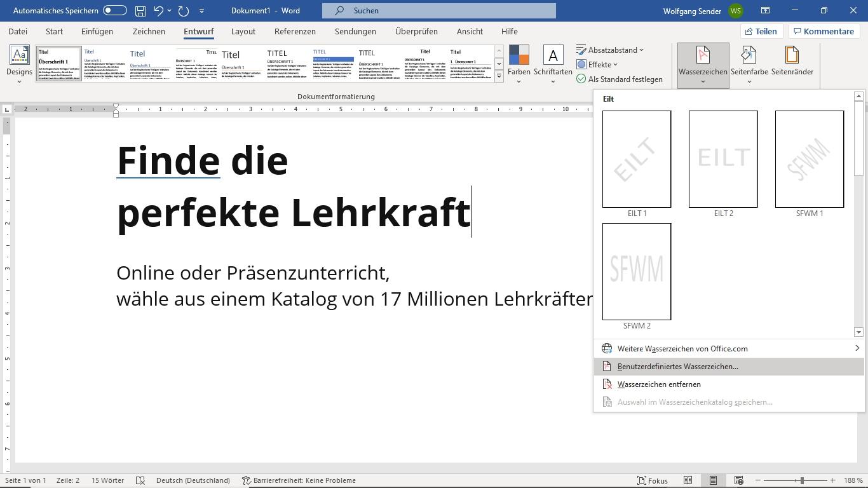Select the EILT 2 watermark thumbnail
Screen dimensions: 868x488
pyautogui.click(x=723, y=159)
